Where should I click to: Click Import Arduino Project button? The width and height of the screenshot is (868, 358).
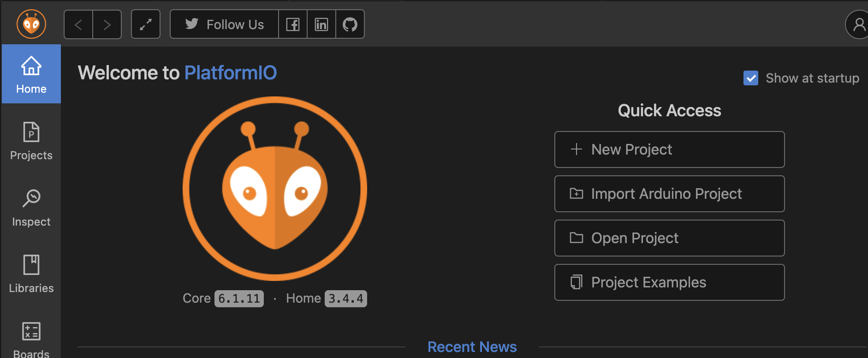(669, 194)
